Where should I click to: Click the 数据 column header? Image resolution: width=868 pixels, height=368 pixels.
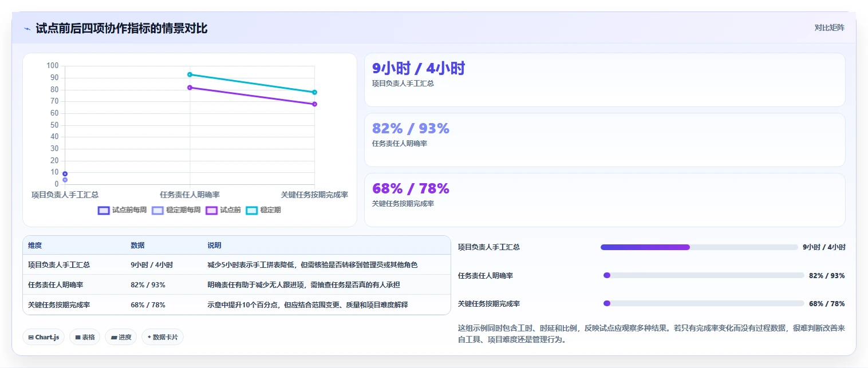[137, 246]
